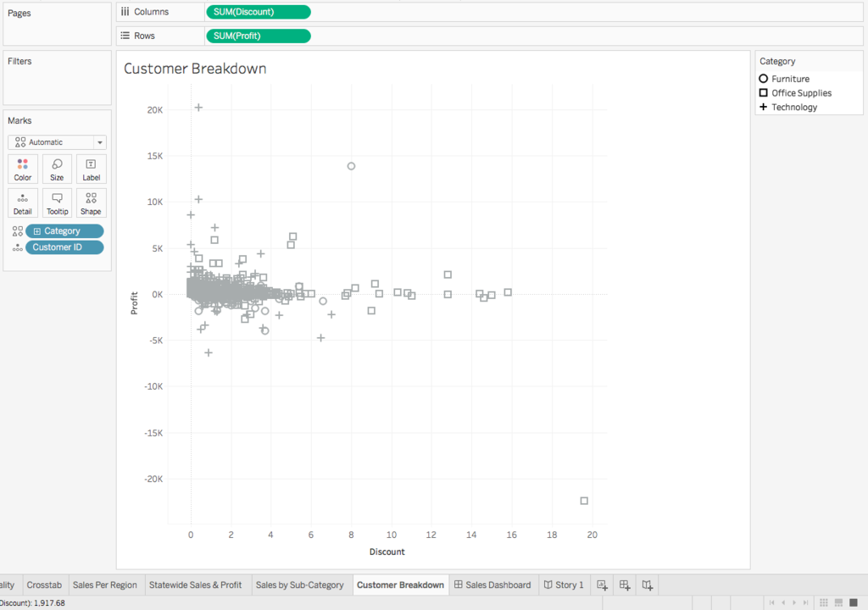Go to previous sheet arrow

click(783, 603)
